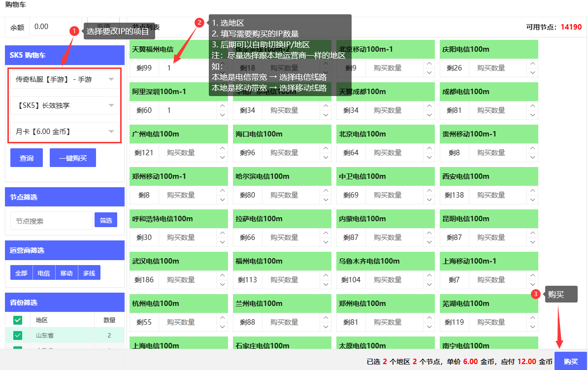Click the 查询 query button
Image resolution: width=588 pixels, height=370 pixels.
pos(26,158)
